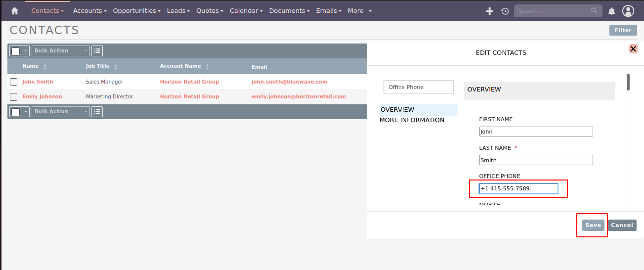Click the Last Name input field

[x=536, y=160]
